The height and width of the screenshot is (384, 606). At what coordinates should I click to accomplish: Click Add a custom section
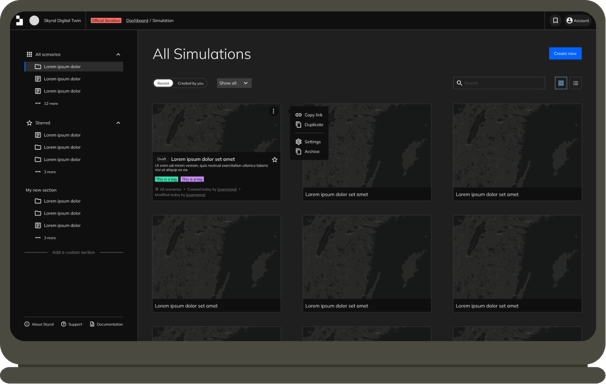[x=73, y=252]
